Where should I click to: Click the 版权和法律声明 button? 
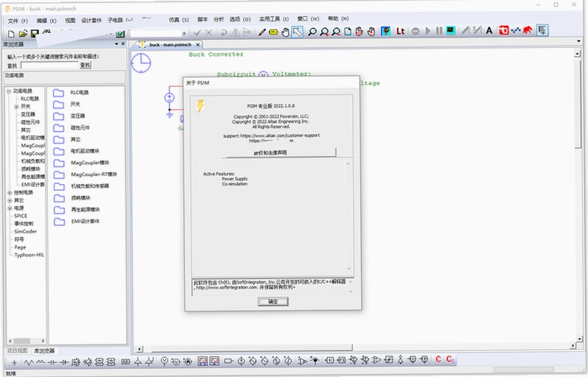(279, 152)
